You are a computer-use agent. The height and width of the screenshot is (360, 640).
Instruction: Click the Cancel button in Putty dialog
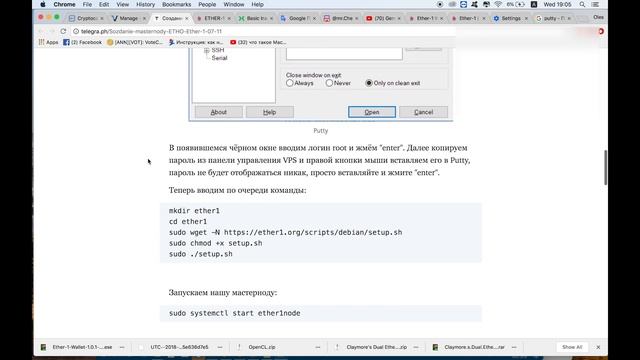tap(423, 112)
